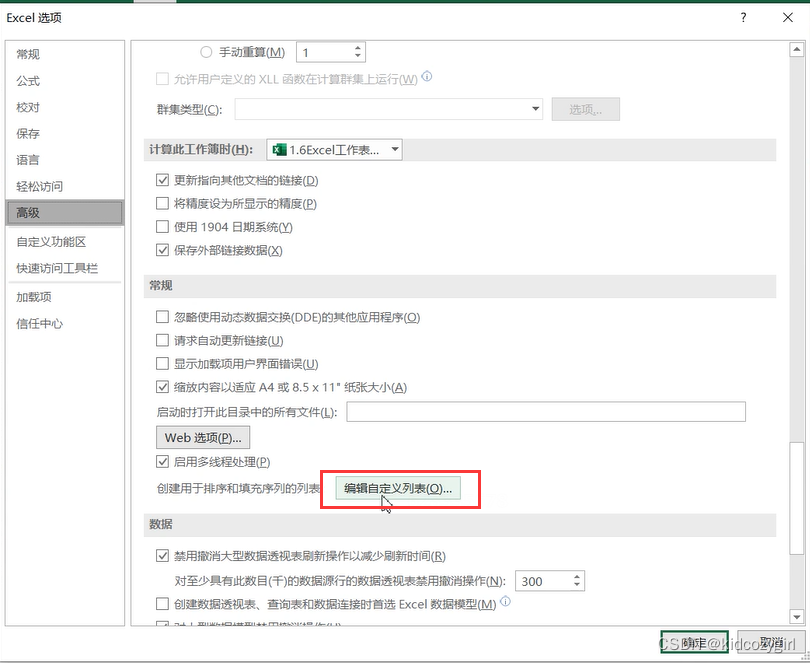This screenshot has height=663, width=810.
Task: Click the 确定 button
Action: click(694, 642)
